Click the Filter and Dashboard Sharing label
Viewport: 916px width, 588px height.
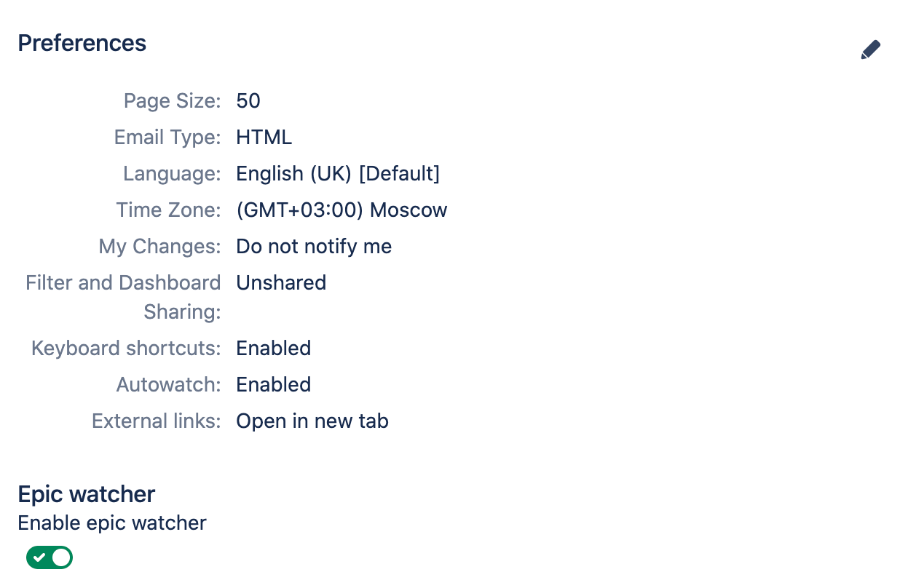tap(123, 297)
